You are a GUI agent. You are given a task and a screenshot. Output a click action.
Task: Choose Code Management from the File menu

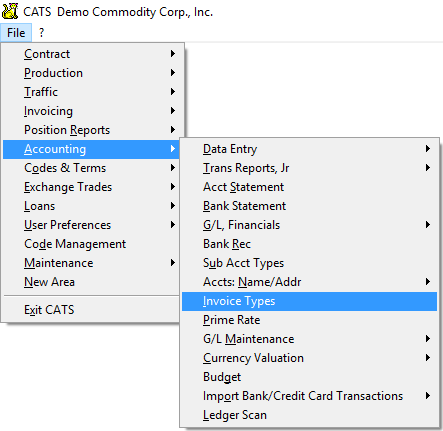click(91, 244)
